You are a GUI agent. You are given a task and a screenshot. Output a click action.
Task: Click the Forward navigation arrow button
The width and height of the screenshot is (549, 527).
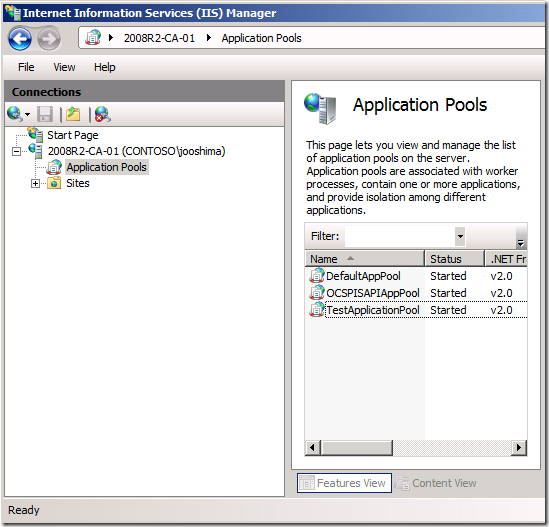click(49, 39)
